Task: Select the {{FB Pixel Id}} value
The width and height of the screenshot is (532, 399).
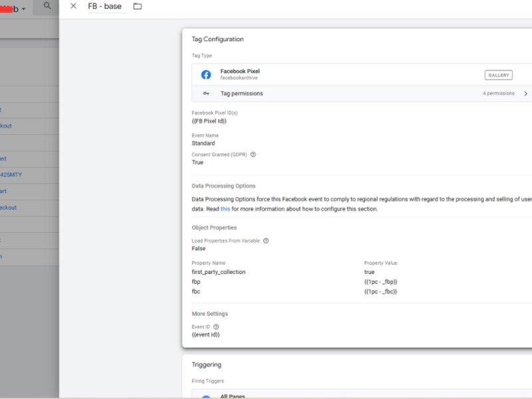Action: click(x=209, y=121)
